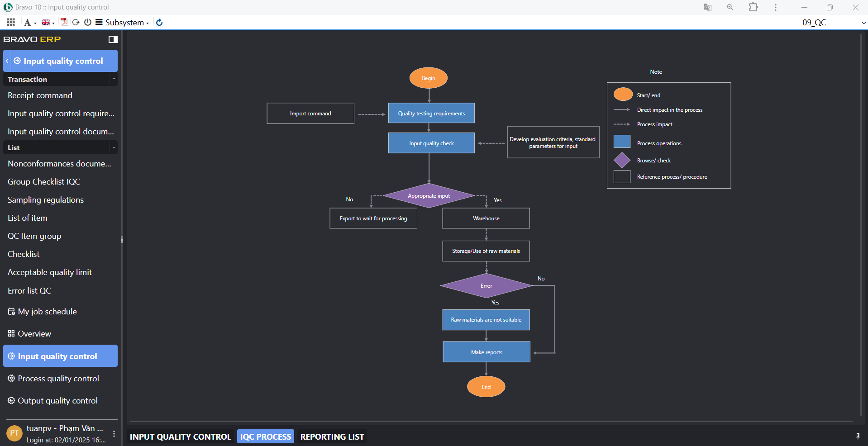Open the Subsystem menu
Screen dimensions: 868x446
pyautogui.click(x=122, y=22)
